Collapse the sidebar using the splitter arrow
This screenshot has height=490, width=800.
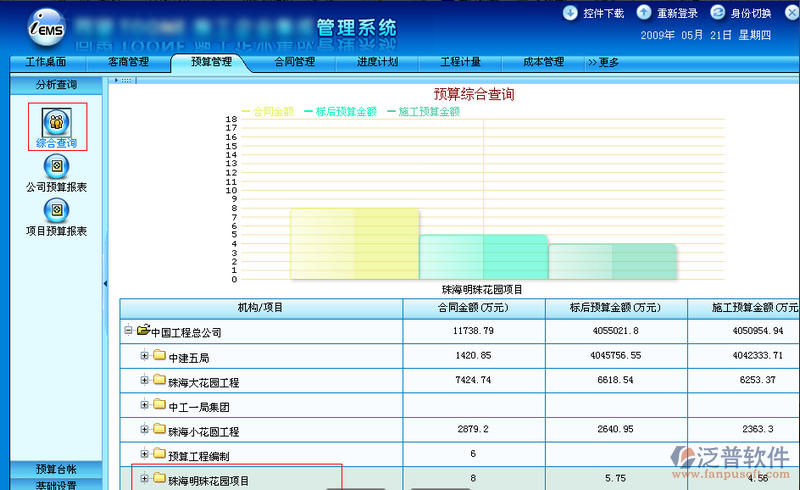click(x=105, y=284)
